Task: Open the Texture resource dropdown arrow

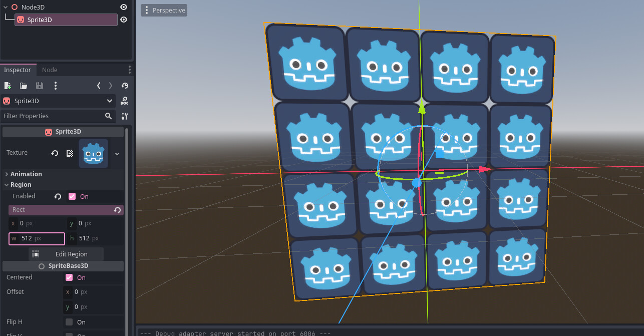Action: (117, 153)
